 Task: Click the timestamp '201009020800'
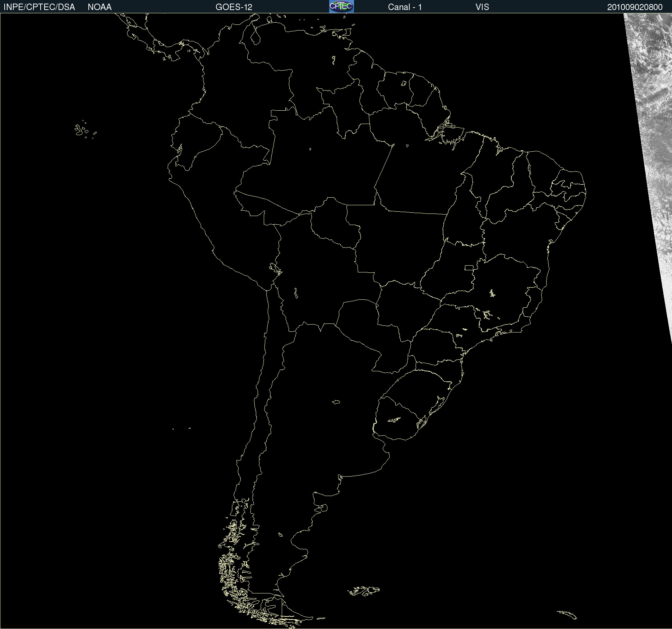point(635,7)
